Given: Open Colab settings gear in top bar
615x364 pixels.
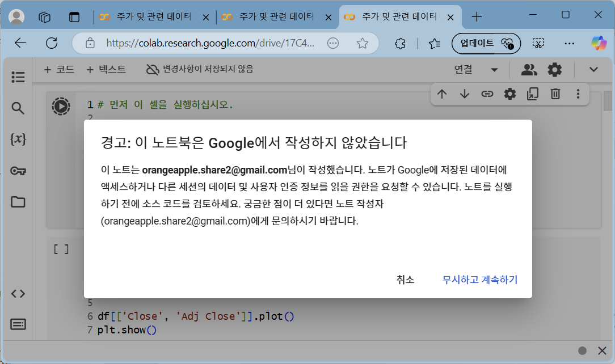Looking at the screenshot, I should [555, 70].
